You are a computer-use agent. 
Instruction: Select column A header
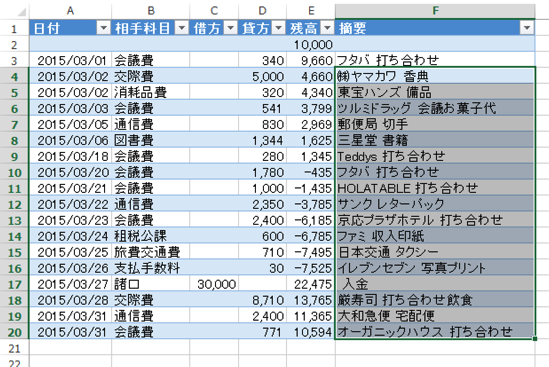pos(70,11)
